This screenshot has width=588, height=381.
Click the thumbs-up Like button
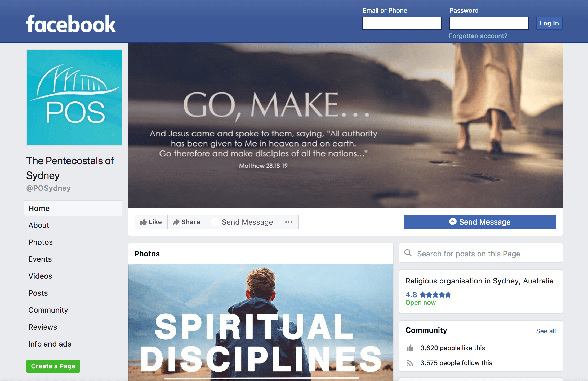coord(151,222)
